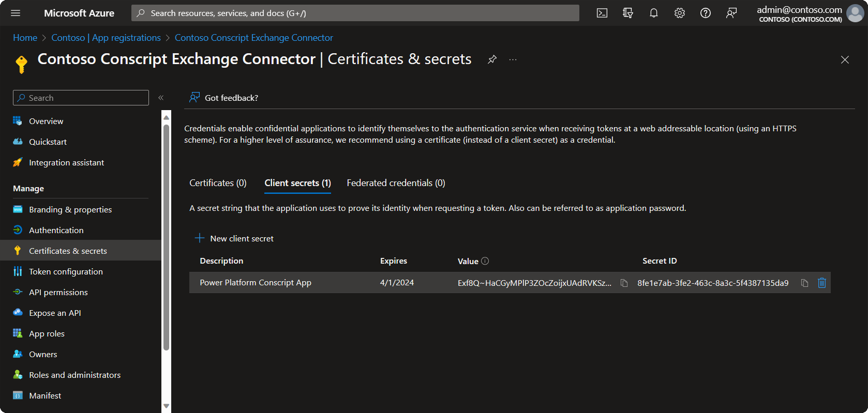Click the Description column header

[x=221, y=261]
